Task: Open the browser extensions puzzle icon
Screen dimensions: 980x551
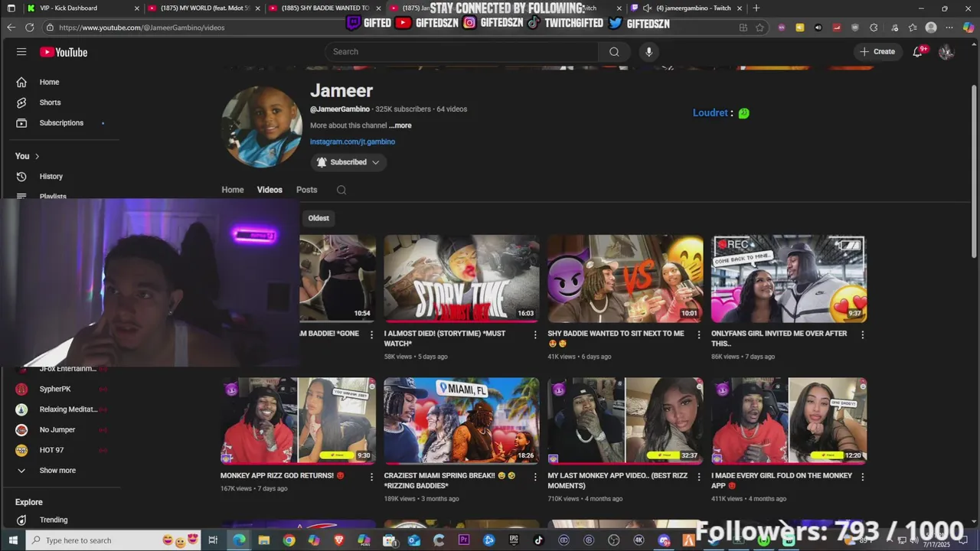Action: (874, 28)
